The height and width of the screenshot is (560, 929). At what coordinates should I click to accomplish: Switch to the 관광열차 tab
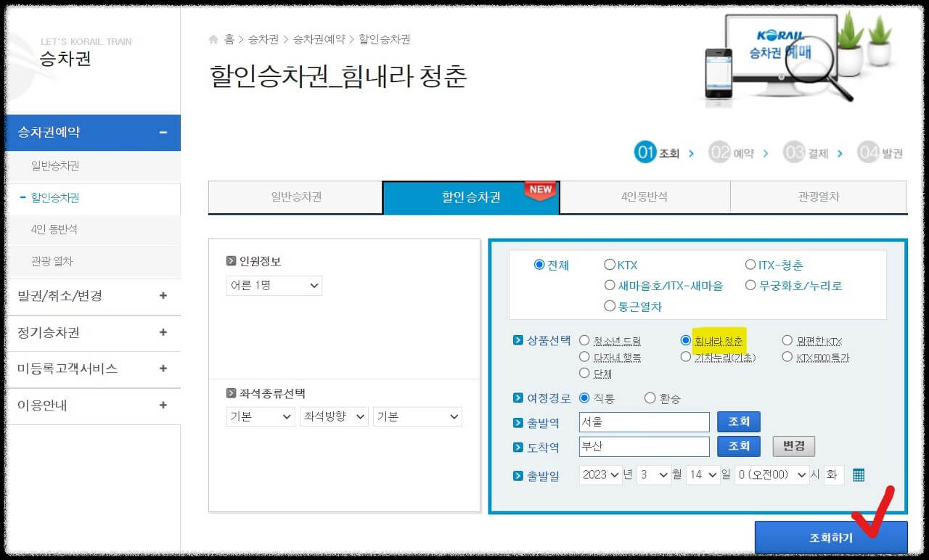coord(819,197)
